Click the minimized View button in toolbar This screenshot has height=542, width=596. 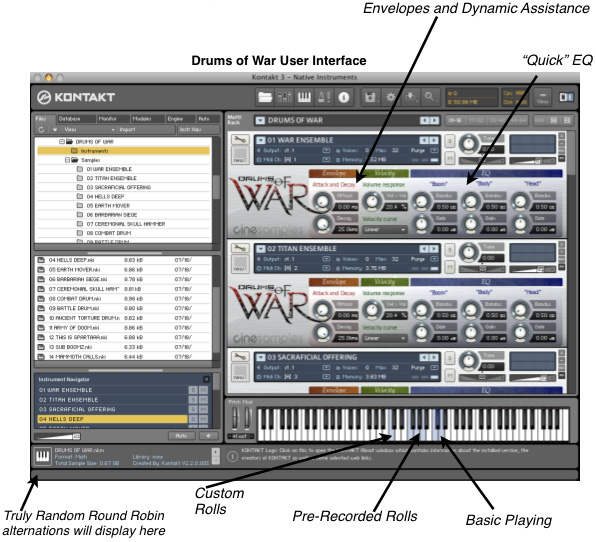tap(543, 97)
